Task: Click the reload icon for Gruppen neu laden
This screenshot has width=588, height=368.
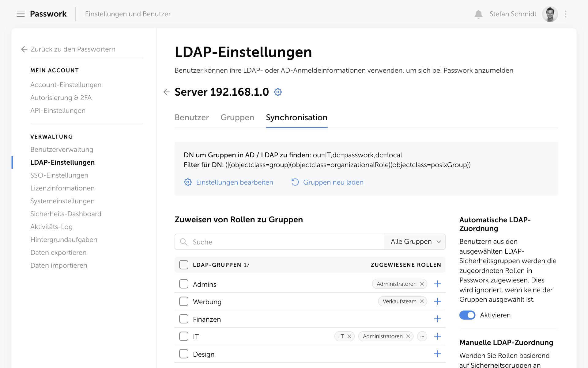Action: 295,182
